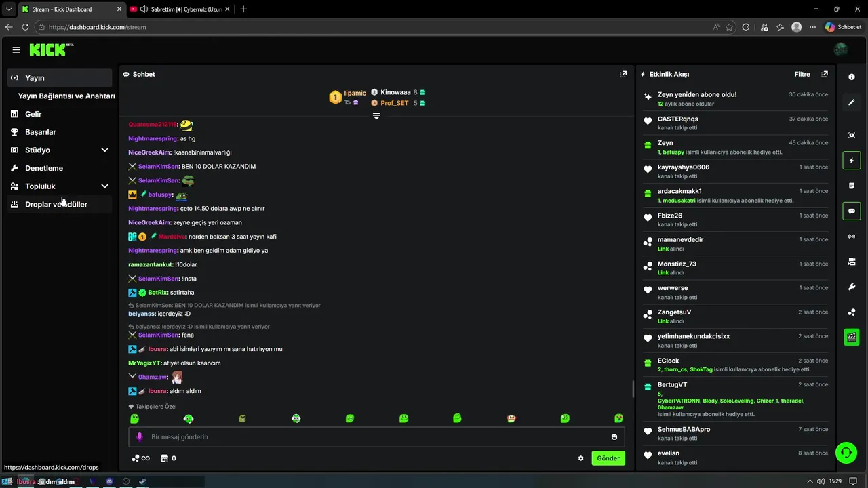
Task: Open the Sohbet et Copilot button
Action: (x=843, y=27)
